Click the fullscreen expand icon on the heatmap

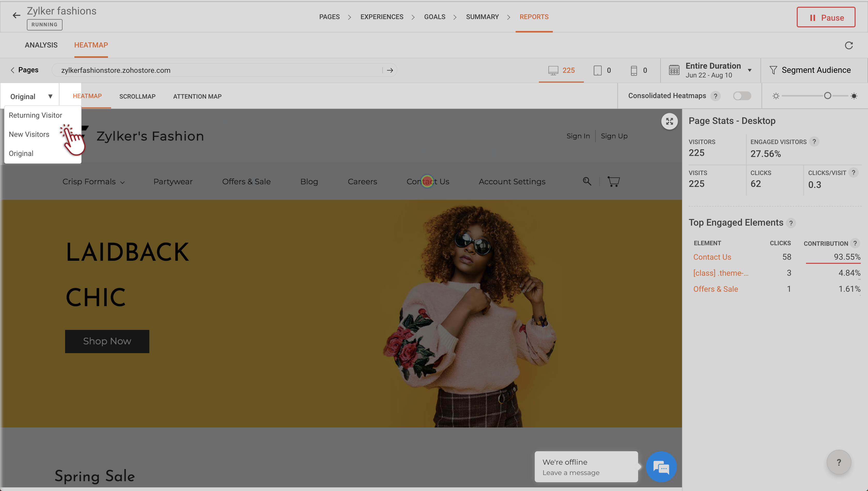[x=669, y=121]
